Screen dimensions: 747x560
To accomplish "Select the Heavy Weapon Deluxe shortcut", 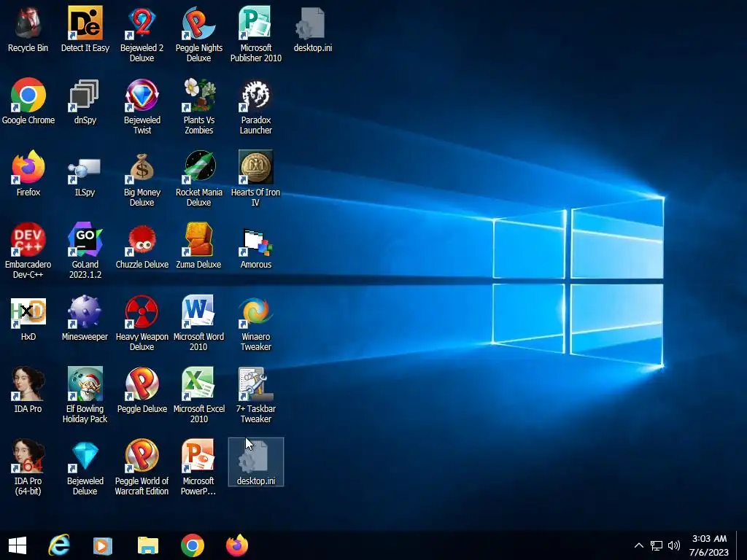I will coord(142,322).
